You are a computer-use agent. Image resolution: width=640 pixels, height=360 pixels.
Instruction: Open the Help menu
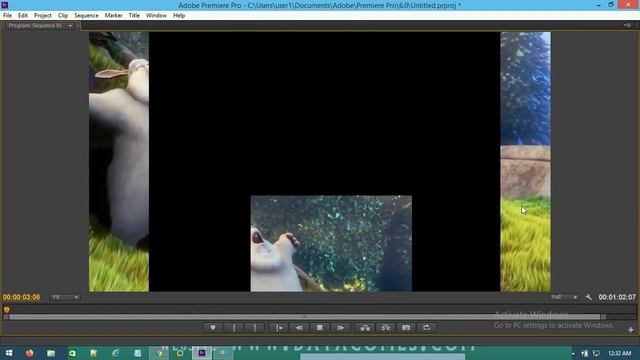pyautogui.click(x=179, y=16)
